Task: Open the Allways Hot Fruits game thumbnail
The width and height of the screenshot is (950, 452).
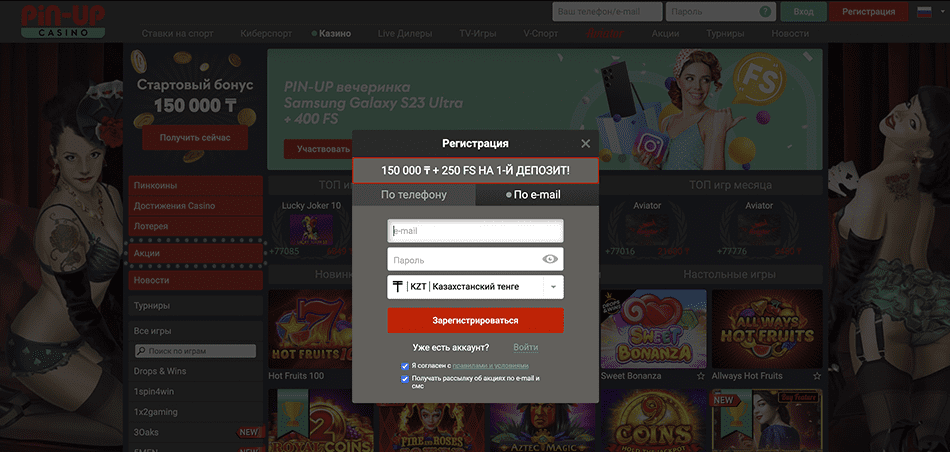Action: coord(767,329)
